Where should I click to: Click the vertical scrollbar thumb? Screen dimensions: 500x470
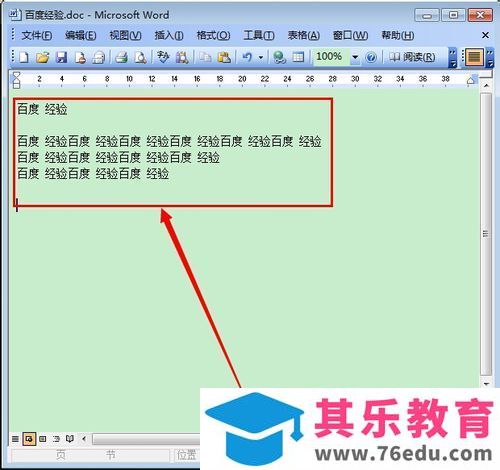click(x=486, y=233)
